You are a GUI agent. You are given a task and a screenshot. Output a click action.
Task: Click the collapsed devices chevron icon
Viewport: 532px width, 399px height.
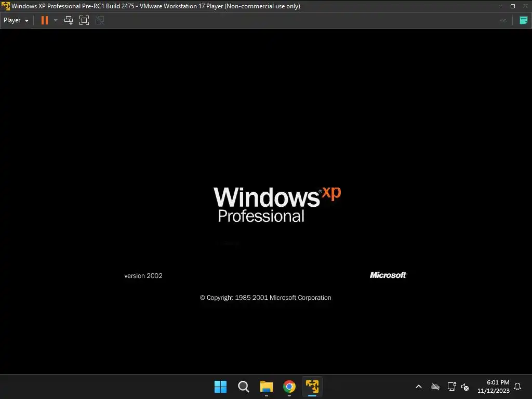click(503, 20)
